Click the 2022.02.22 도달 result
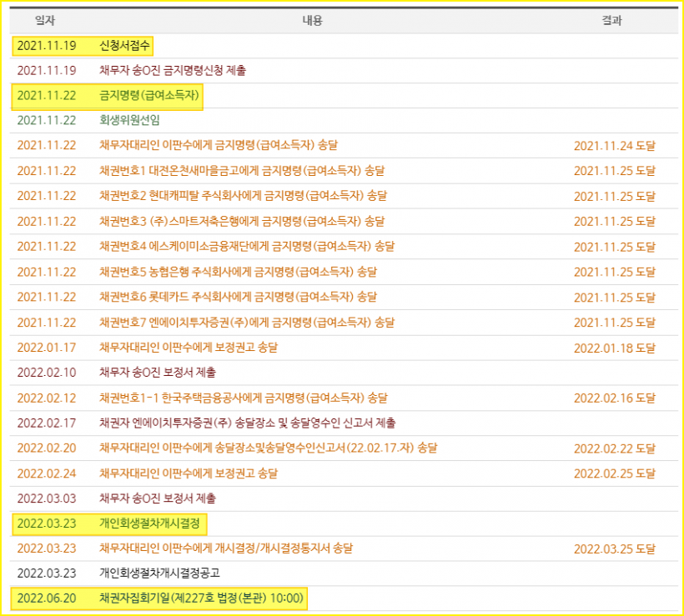Viewport: 684px width, 616px height. (x=615, y=448)
